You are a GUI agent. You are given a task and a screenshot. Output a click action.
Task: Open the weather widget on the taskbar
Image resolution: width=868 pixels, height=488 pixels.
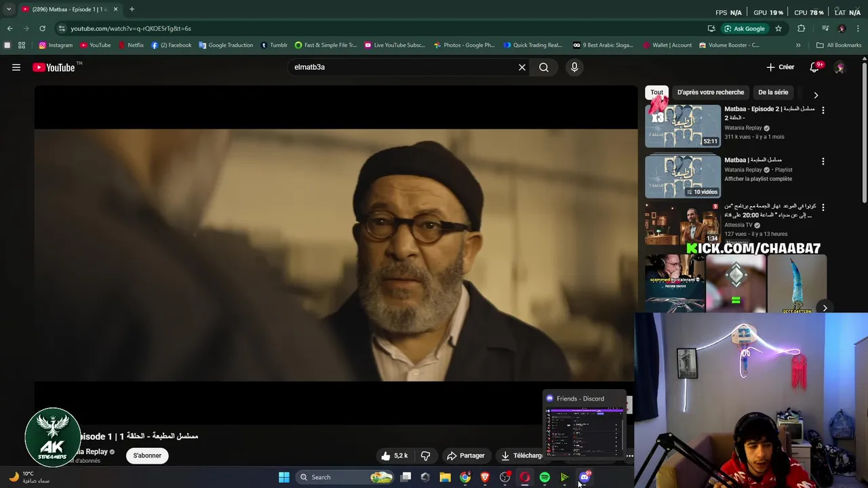coord(28,477)
